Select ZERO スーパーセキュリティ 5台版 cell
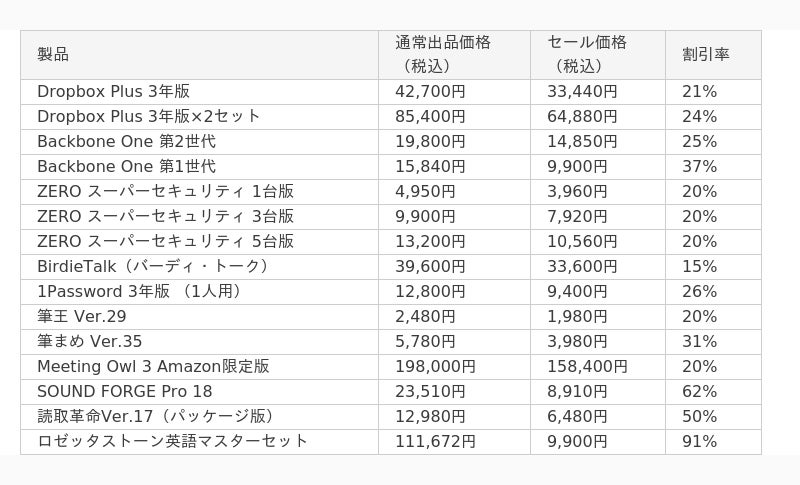 coord(199,242)
